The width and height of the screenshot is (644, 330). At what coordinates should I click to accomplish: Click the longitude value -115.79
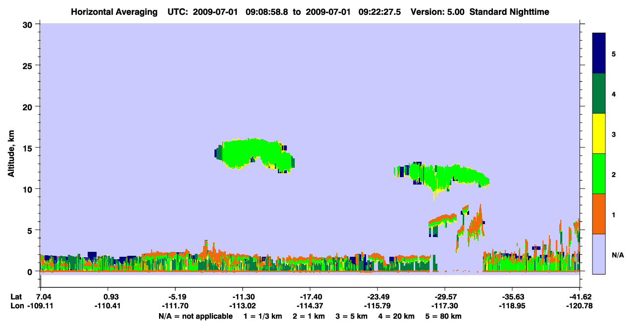(377, 306)
